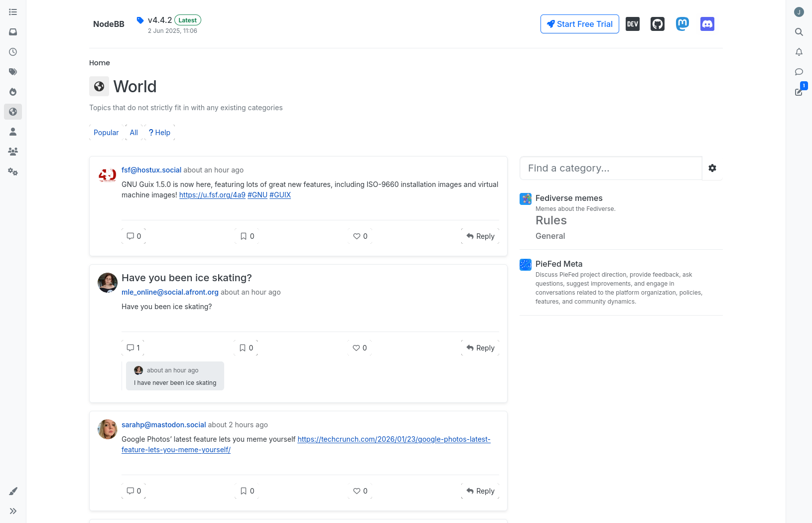Expand replies count on ice skating post
Viewport: 812px width, 523px height.
tap(133, 348)
